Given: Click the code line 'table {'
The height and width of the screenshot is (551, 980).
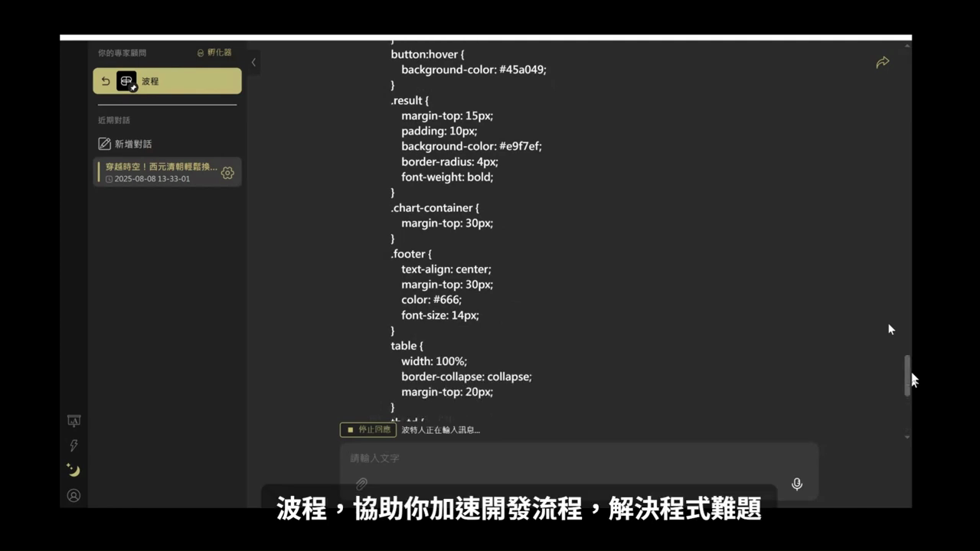Looking at the screenshot, I should [407, 346].
